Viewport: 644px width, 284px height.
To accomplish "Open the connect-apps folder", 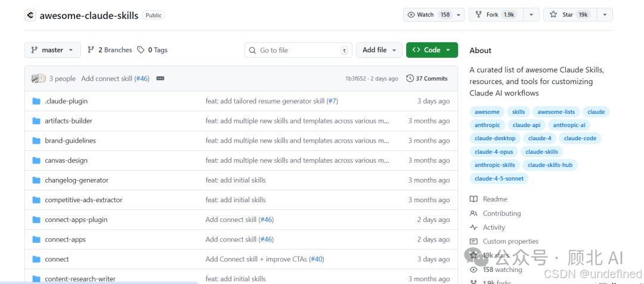I will (66, 239).
